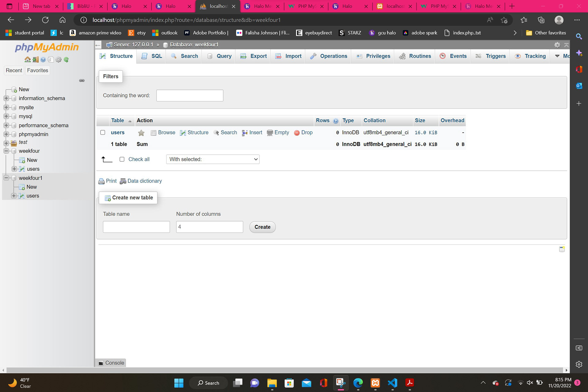
Task: Tick the users table row checkbox
Action: click(103, 132)
